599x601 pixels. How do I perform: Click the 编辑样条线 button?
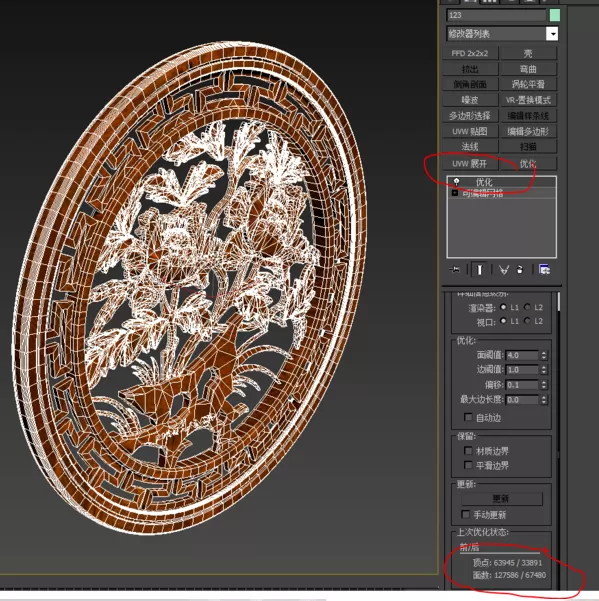(528, 116)
